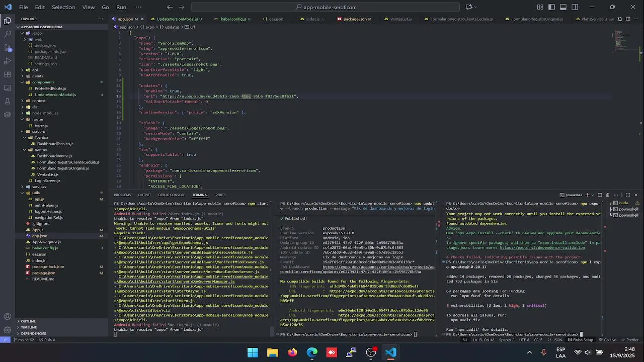Viewport: 644px width, 362px height.
Task: Open Run and Debug view
Action: 8,61
